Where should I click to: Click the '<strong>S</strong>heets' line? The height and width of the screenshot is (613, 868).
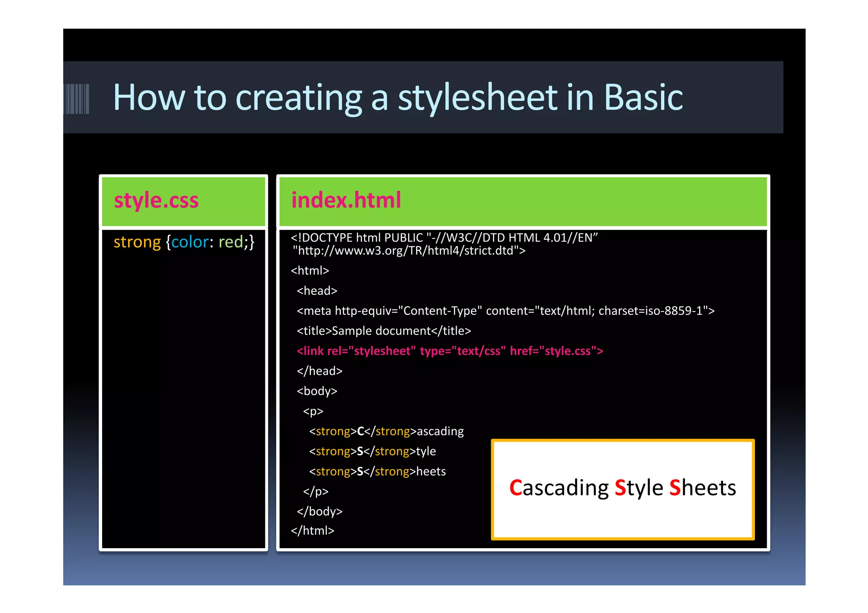click(x=378, y=472)
